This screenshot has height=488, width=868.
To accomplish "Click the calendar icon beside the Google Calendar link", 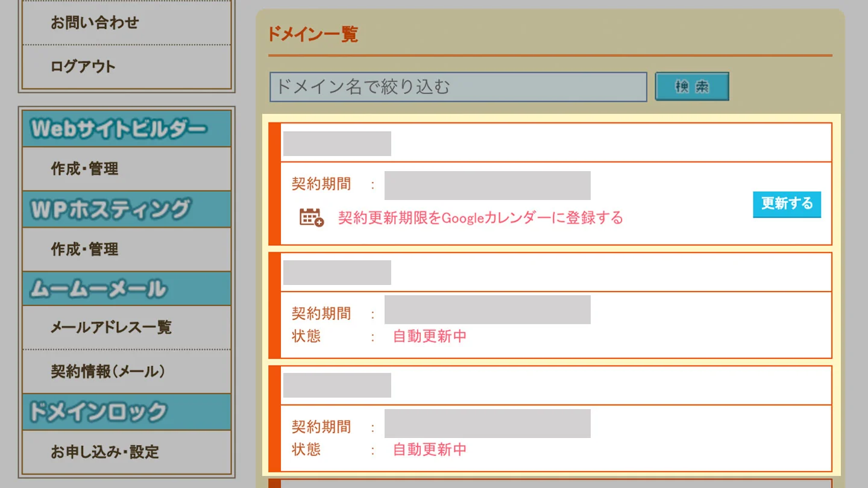I will 312,217.
